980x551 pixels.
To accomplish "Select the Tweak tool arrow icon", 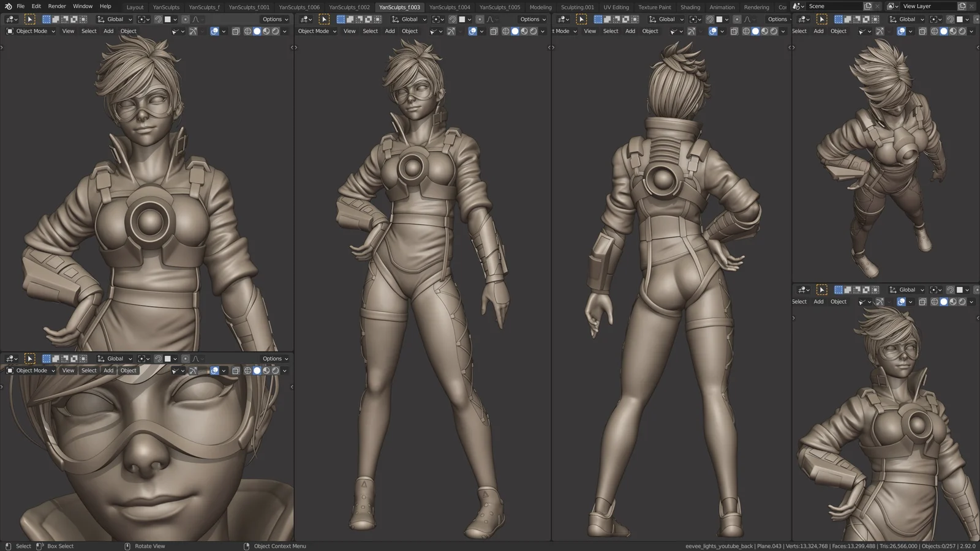I will pyautogui.click(x=29, y=19).
